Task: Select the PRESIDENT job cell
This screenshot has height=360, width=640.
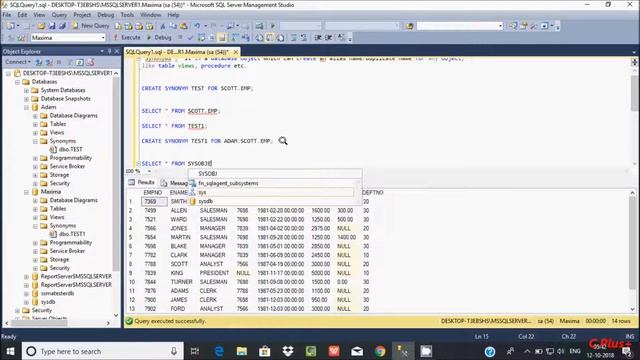Action: pyautogui.click(x=214, y=273)
